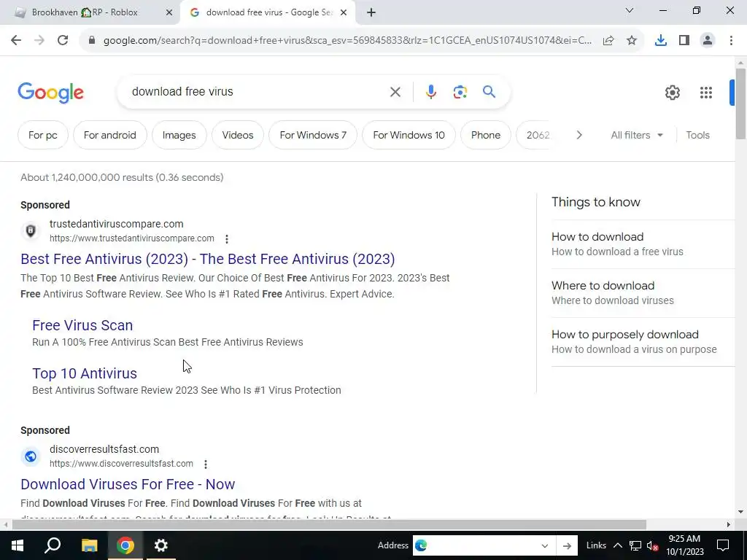Open the taskbar Address dropdown arrow
Screen dimensions: 747x560
click(x=544, y=545)
